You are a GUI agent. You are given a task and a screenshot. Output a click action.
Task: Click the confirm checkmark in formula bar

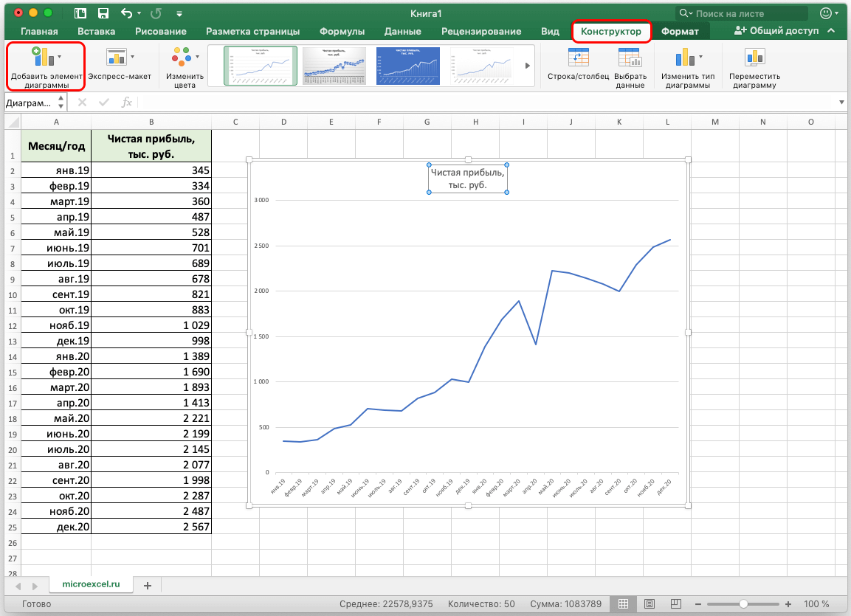tap(104, 102)
